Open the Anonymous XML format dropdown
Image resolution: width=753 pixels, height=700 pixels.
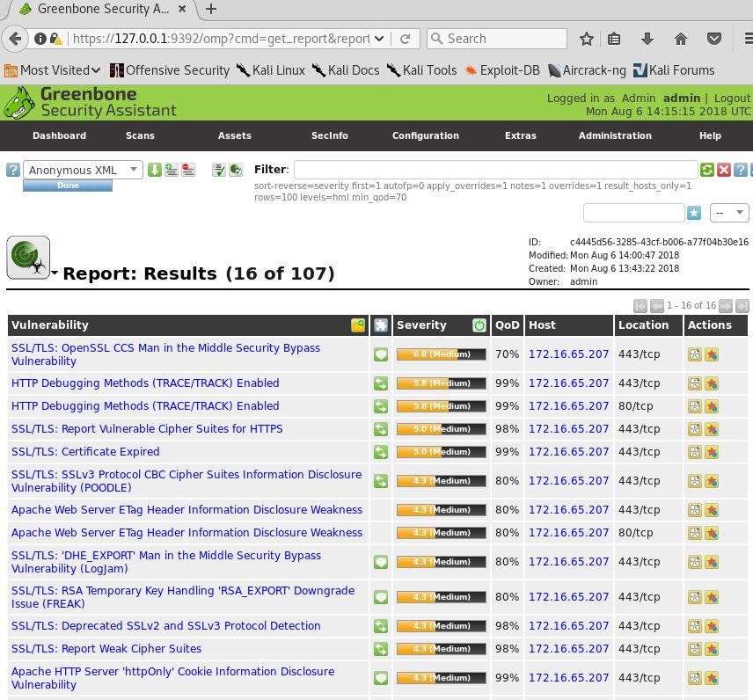pyautogui.click(x=84, y=170)
